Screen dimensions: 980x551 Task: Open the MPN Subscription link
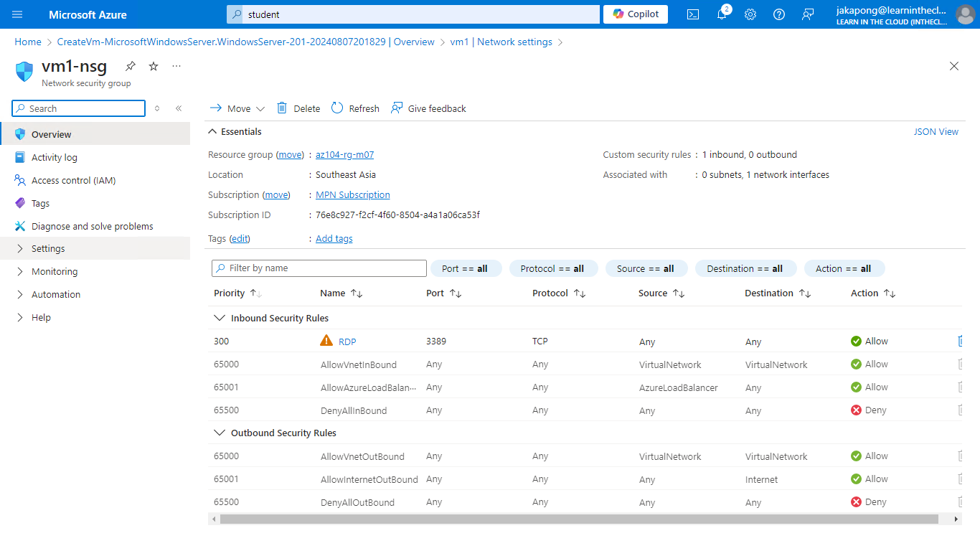[353, 195]
